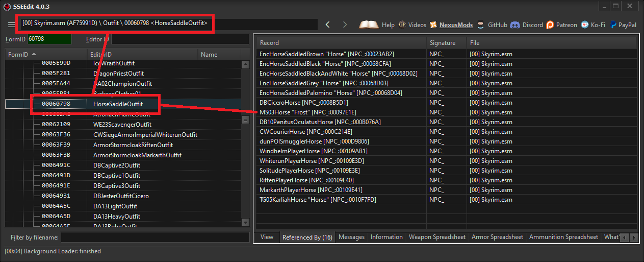
Task: Select the DA13HeavyOutfit record
Action: pyautogui.click(x=123, y=216)
